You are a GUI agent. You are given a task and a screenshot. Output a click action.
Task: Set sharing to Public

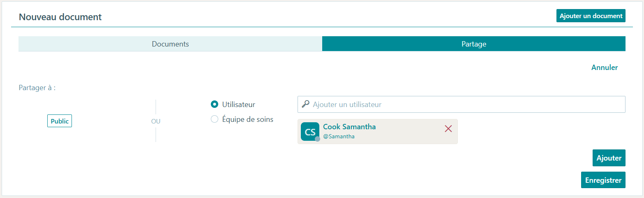[x=60, y=121]
